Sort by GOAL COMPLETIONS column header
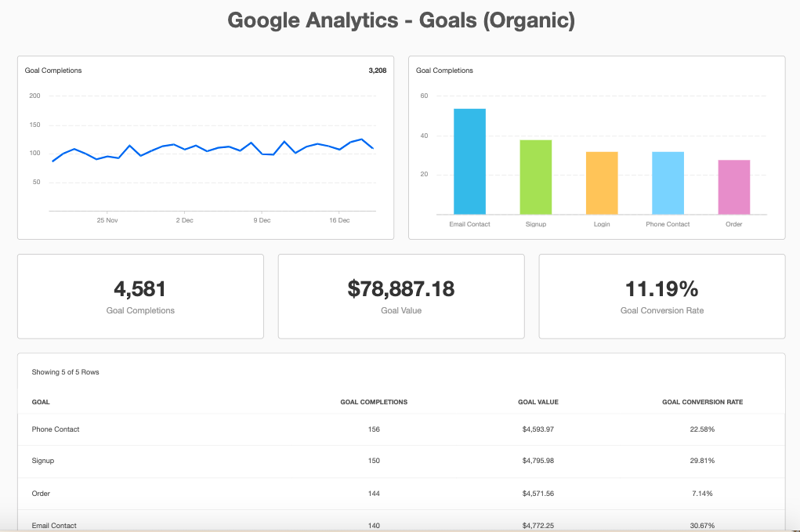This screenshot has width=800, height=532. (374, 402)
